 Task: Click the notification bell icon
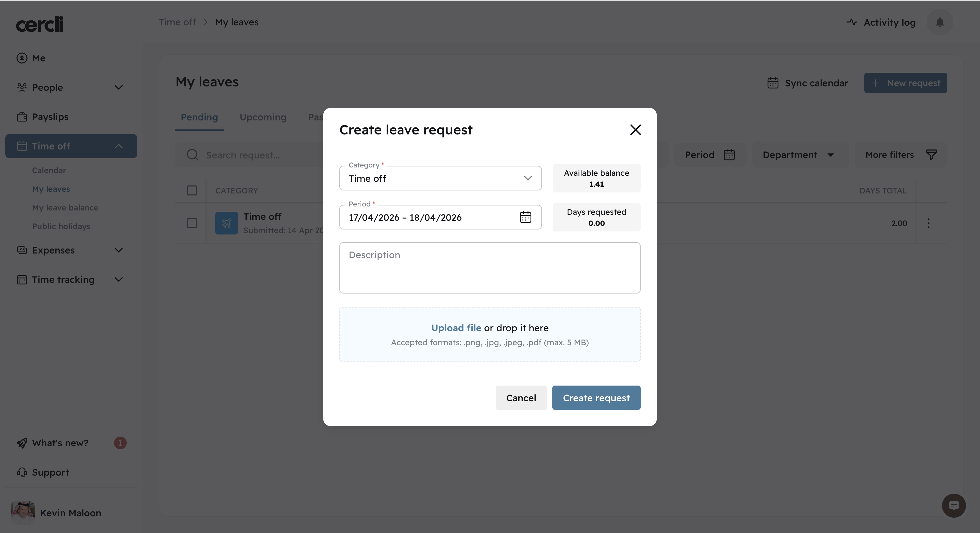click(x=940, y=22)
